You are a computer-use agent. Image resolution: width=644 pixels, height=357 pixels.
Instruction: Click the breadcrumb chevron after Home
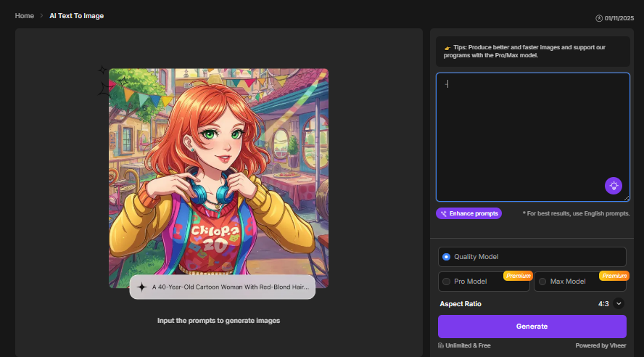click(x=41, y=16)
